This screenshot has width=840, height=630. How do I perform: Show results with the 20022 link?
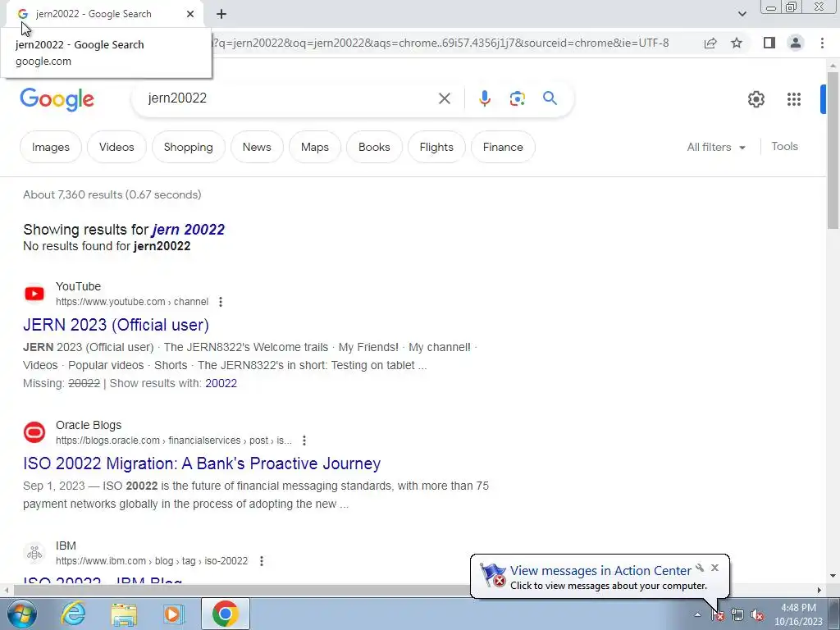click(221, 383)
